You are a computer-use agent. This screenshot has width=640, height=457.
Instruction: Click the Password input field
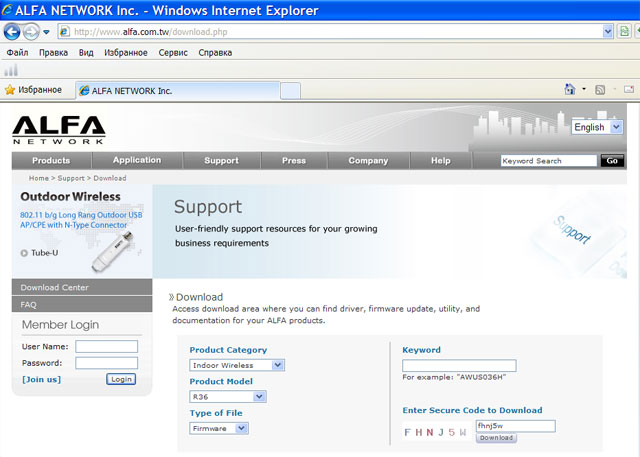(x=107, y=363)
